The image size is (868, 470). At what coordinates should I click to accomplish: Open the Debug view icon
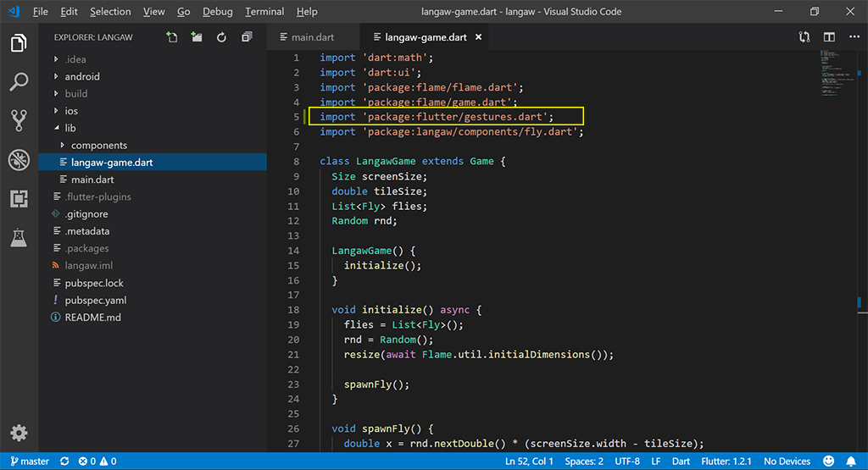pyautogui.click(x=19, y=159)
